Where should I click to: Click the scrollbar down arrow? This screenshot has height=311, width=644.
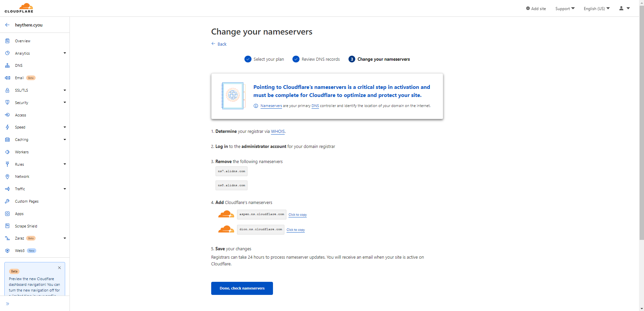642,308
